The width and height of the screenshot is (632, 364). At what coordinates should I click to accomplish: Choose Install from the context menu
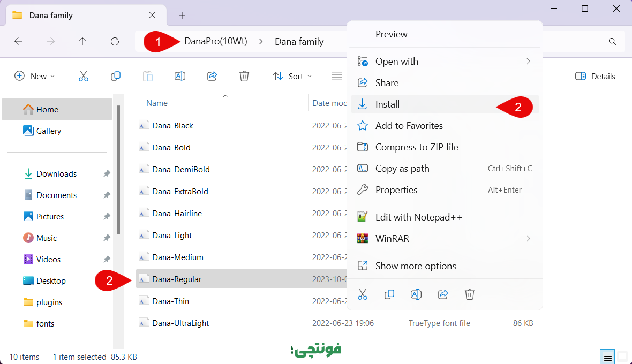[x=445, y=104]
